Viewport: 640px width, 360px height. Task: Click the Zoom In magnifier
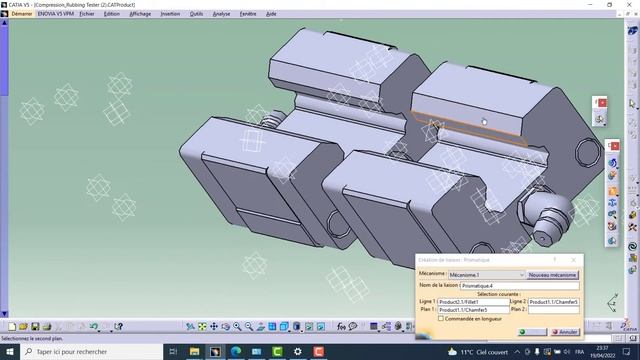(x=237, y=327)
